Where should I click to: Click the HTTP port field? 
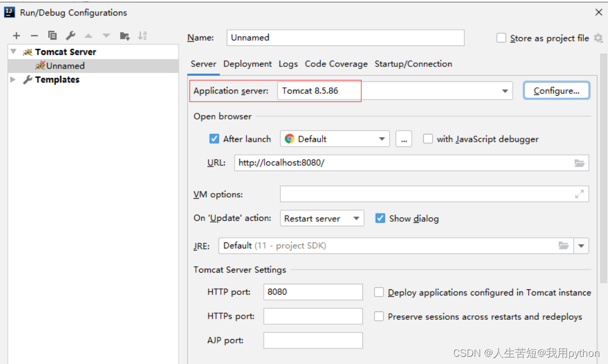coord(313,292)
